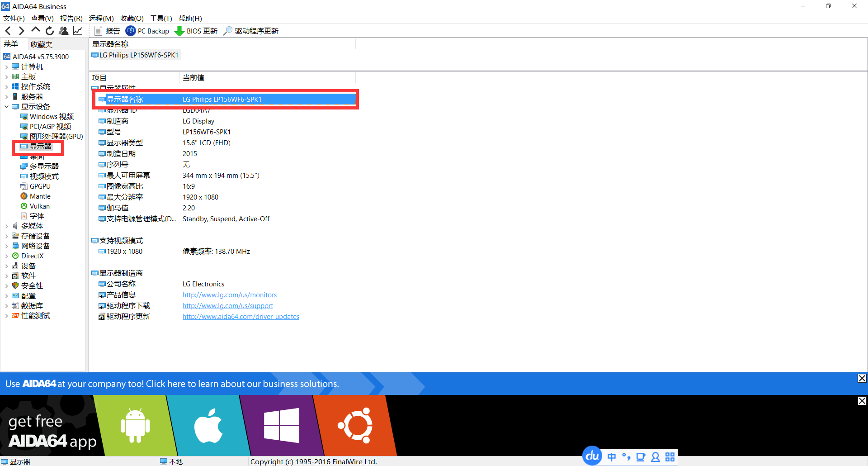
Task: Select 显示器 in the tree
Action: point(36,147)
